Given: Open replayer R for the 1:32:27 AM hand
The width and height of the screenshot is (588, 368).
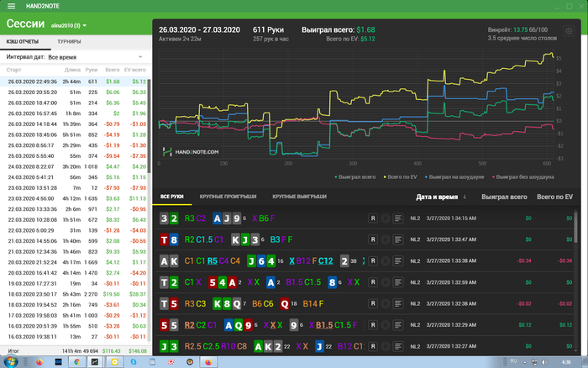Looking at the screenshot, I should [x=373, y=346].
